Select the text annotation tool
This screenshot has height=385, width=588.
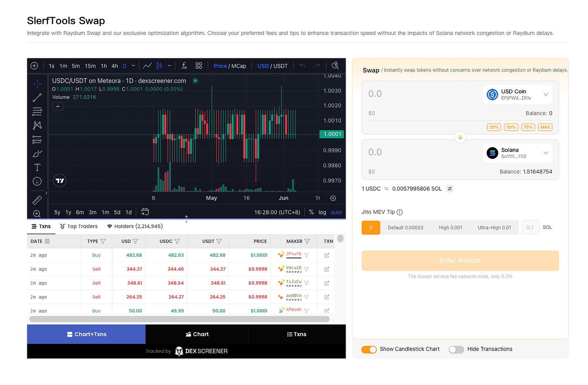tap(37, 167)
